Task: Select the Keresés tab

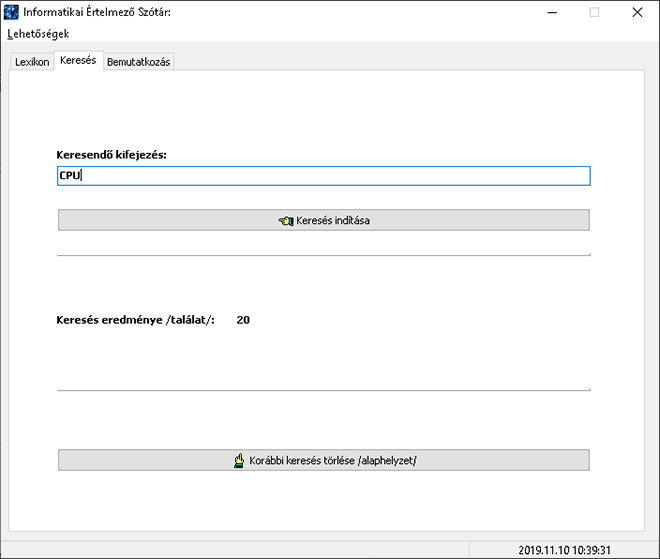Action: pos(78,60)
